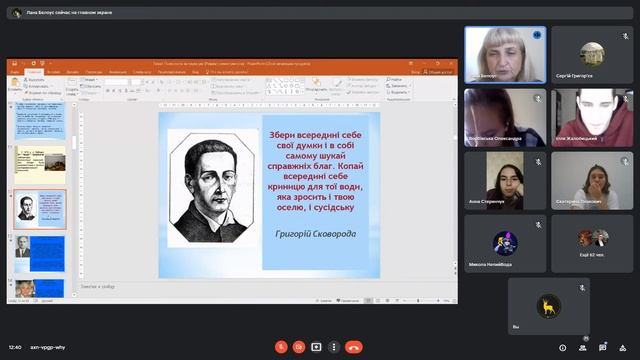
Task: Click the zoom slider in status bar
Action: (418, 301)
